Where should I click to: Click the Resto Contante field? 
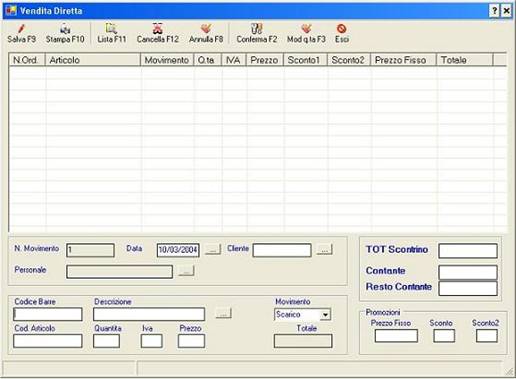[x=468, y=288]
